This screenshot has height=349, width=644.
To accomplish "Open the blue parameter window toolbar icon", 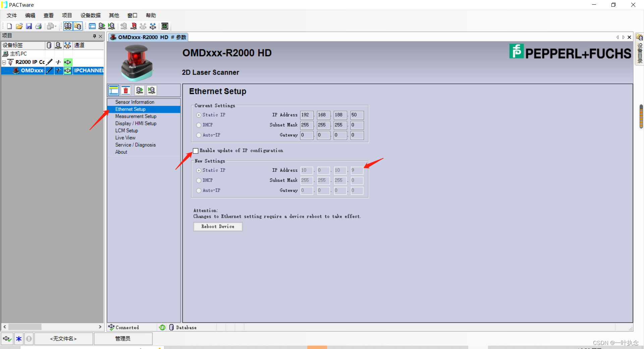I will (x=92, y=26).
